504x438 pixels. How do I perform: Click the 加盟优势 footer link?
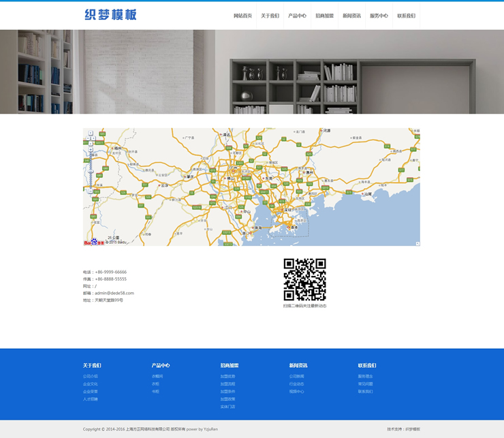click(227, 376)
